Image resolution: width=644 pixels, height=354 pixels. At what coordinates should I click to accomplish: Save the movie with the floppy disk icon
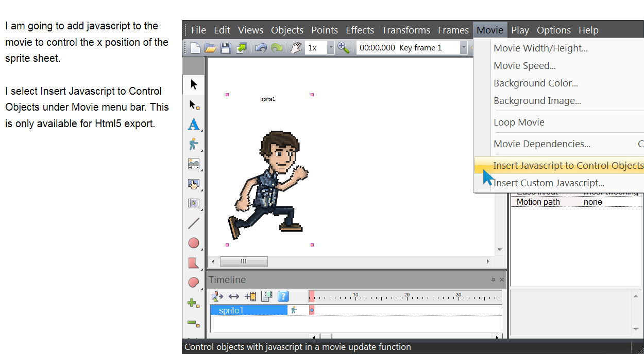(x=226, y=48)
